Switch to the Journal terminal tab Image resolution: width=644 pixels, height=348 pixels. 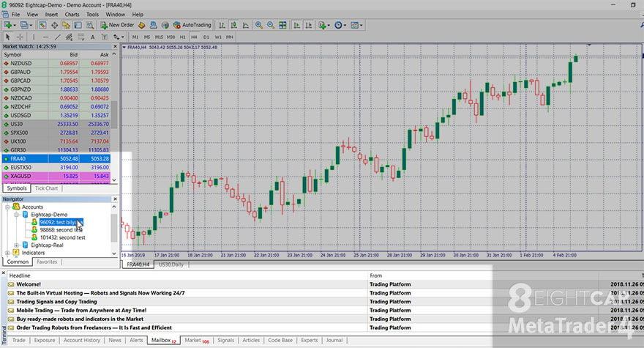[x=334, y=340]
